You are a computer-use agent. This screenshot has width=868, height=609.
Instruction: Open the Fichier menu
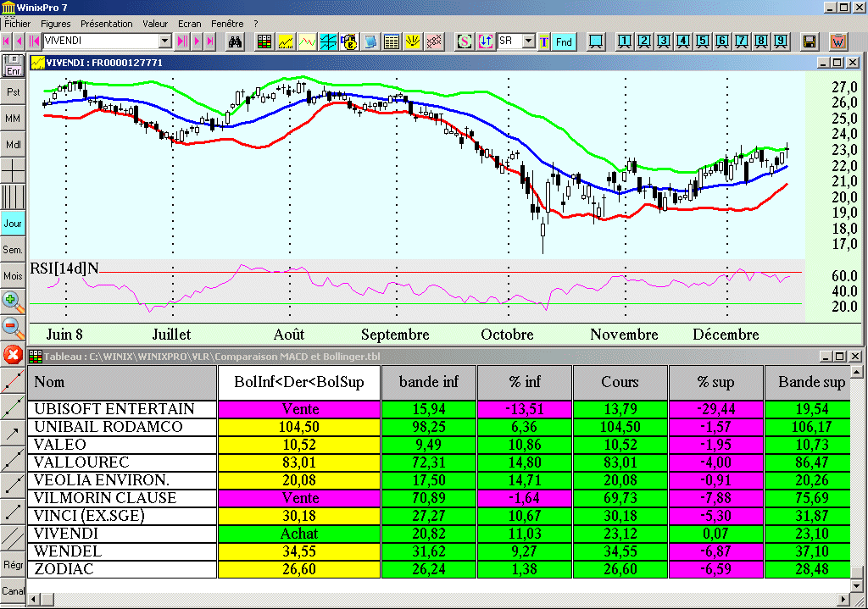point(18,24)
